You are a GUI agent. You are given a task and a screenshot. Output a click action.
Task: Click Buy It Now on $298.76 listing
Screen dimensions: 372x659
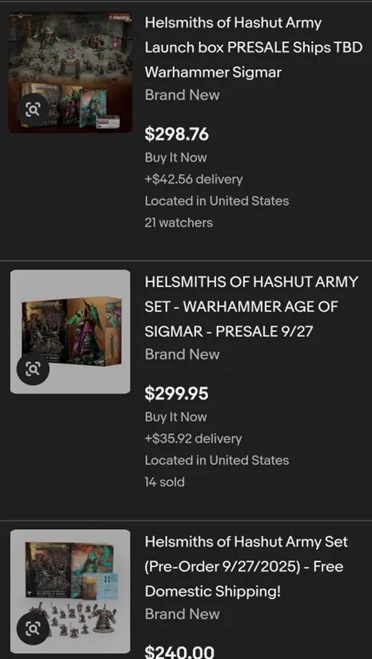[176, 158]
